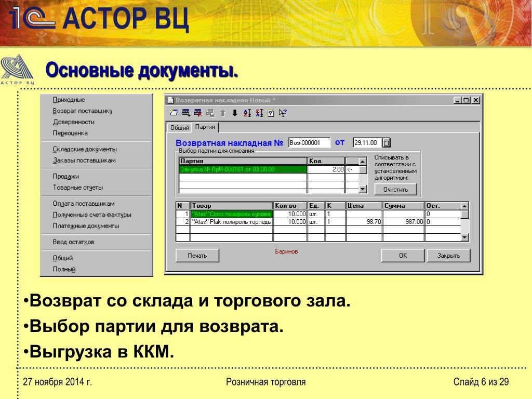Open the calendar picker next to the date
This screenshot has height=399, width=532.
point(386,143)
